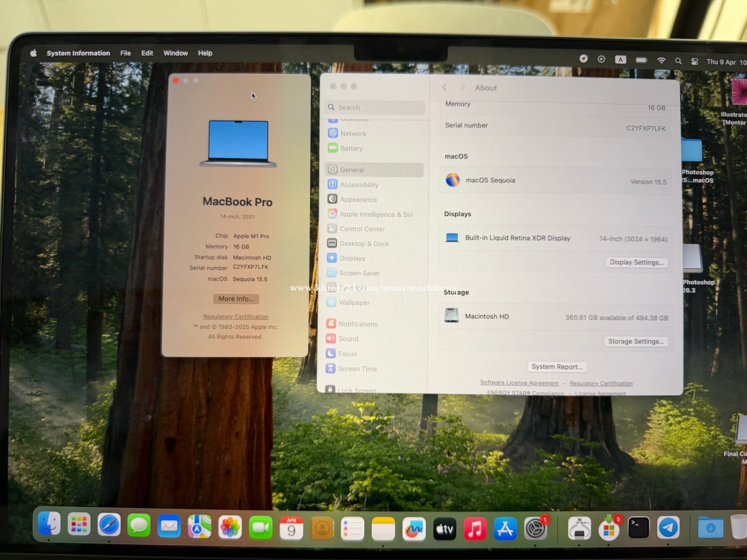
Task: Click the Wi-Fi icon in the menu bar
Action: click(661, 61)
